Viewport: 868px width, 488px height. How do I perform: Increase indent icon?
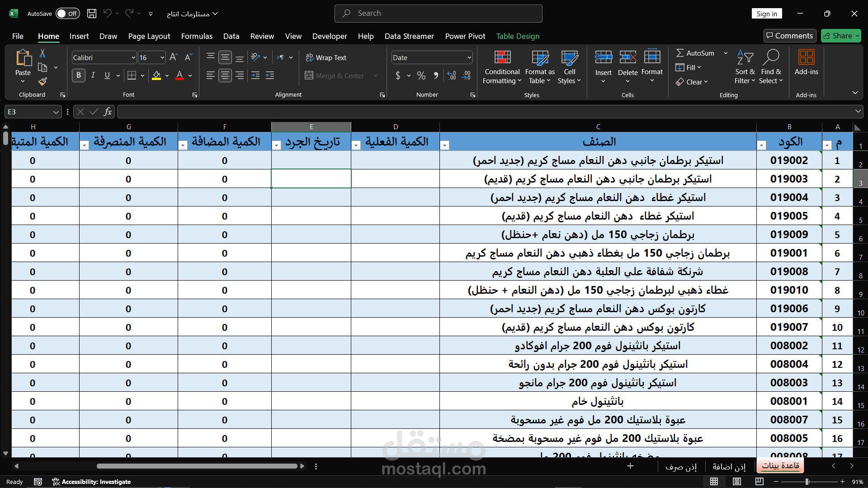[270, 75]
